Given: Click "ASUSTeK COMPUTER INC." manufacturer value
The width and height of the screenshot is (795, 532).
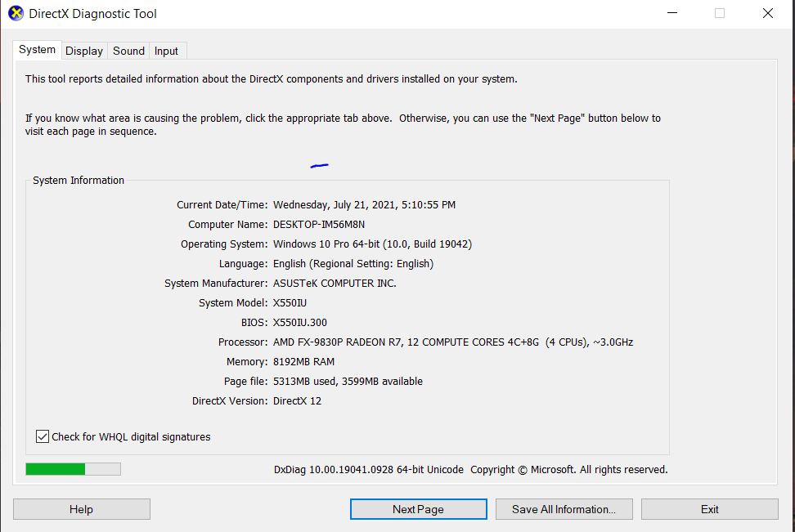Looking at the screenshot, I should click(335, 284).
